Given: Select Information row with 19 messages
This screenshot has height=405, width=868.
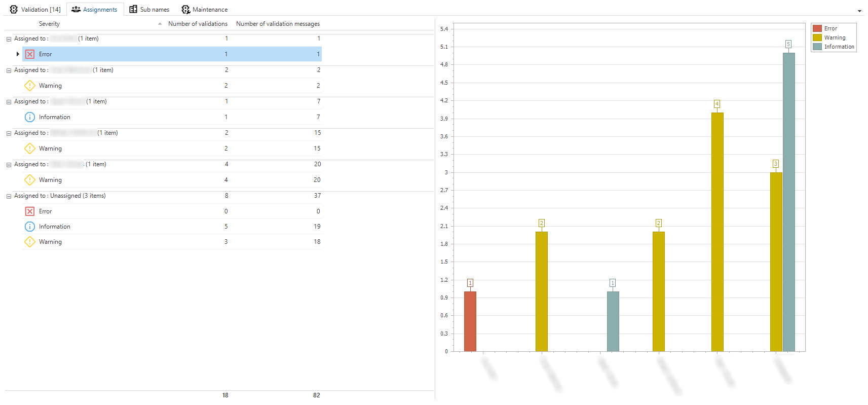Looking at the screenshot, I should coord(172,227).
